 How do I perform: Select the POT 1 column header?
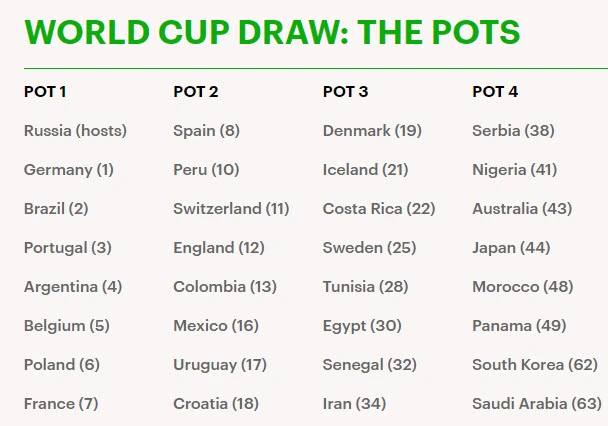click(x=45, y=92)
